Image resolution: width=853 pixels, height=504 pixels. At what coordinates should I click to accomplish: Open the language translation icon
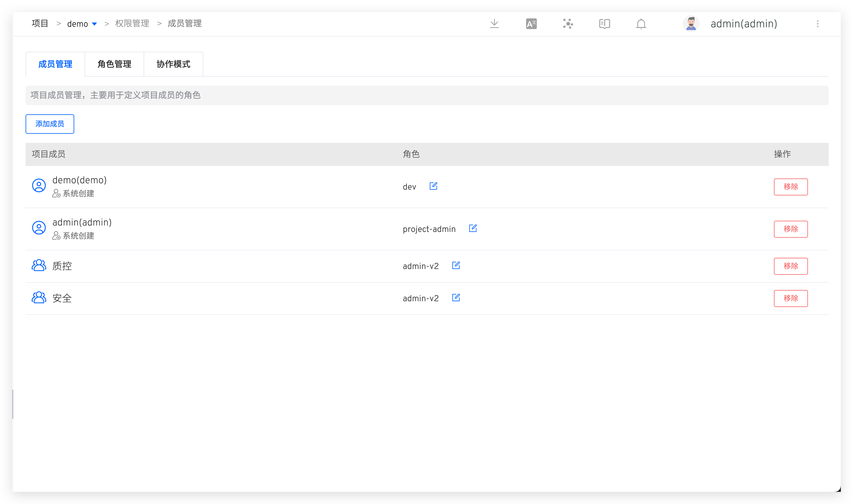tap(531, 24)
